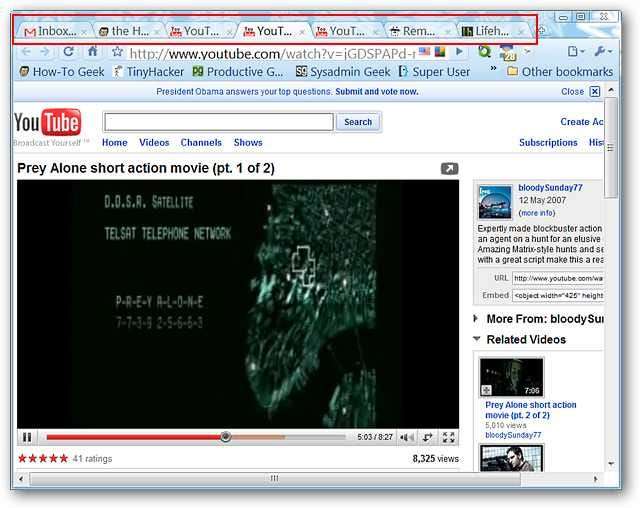Viewport: 640px width, 508px height.
Task: Click inside the YouTube search field
Action: pyautogui.click(x=218, y=122)
